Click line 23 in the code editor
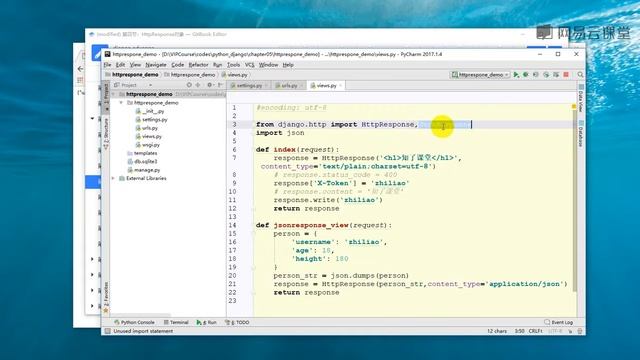Viewport: 640px width, 360px height. tap(414, 301)
